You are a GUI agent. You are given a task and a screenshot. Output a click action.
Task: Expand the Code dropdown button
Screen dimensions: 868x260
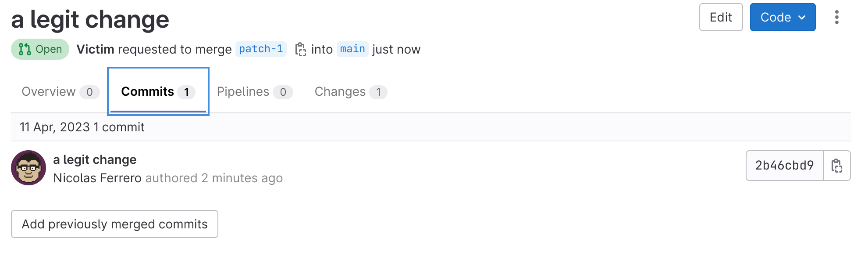click(783, 18)
